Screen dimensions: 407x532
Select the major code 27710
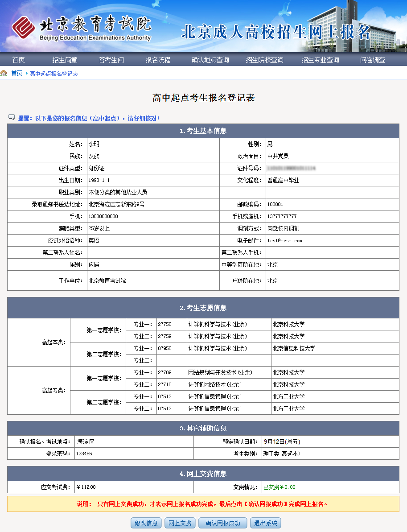click(164, 384)
